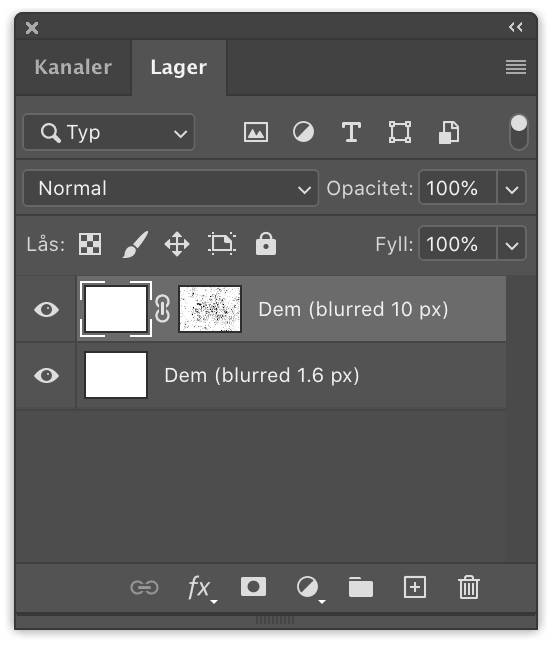Screen dimensions: 556x646
Task: Open the Normal blend mode dropdown
Action: pos(171,188)
